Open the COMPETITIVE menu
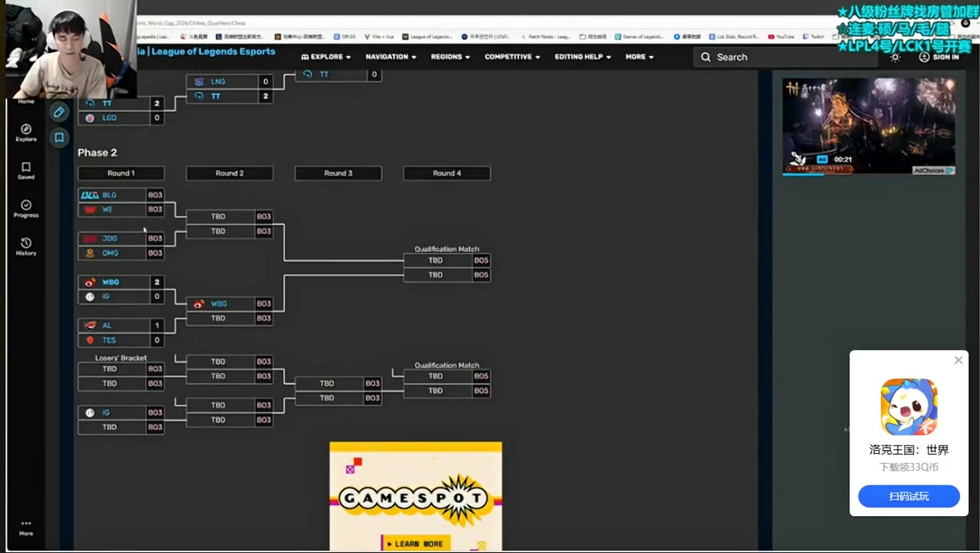This screenshot has width=980, height=553. click(512, 57)
